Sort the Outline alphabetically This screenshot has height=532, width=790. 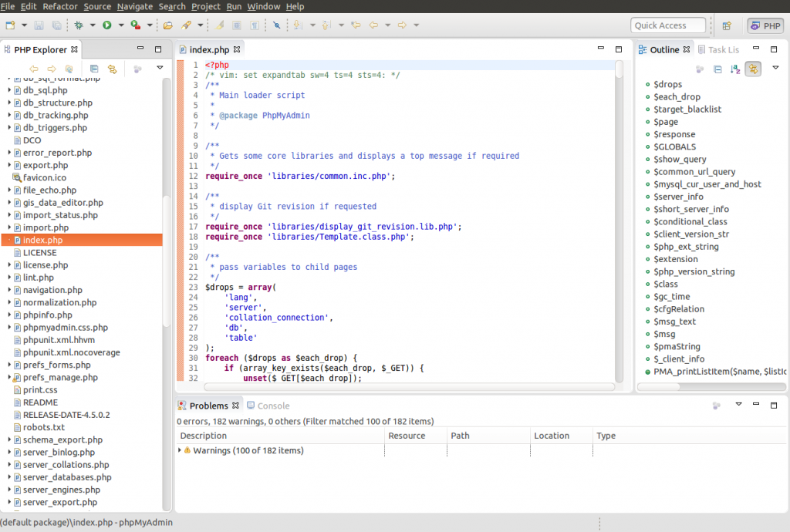click(734, 69)
